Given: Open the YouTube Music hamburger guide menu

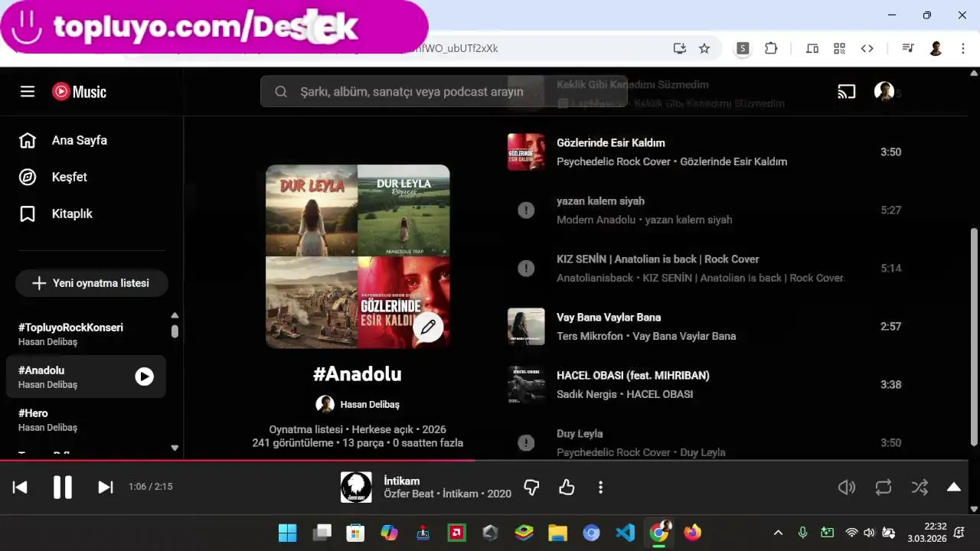Looking at the screenshot, I should (x=28, y=92).
